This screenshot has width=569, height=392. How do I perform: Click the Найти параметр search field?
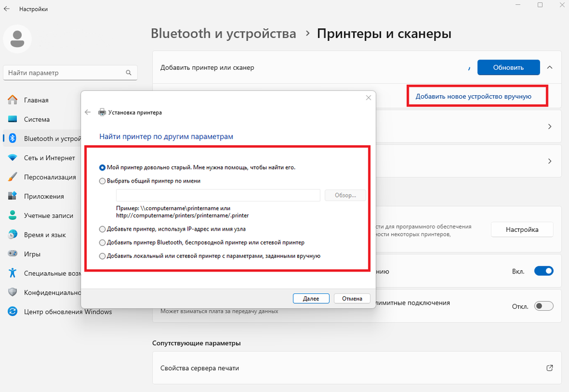70,72
